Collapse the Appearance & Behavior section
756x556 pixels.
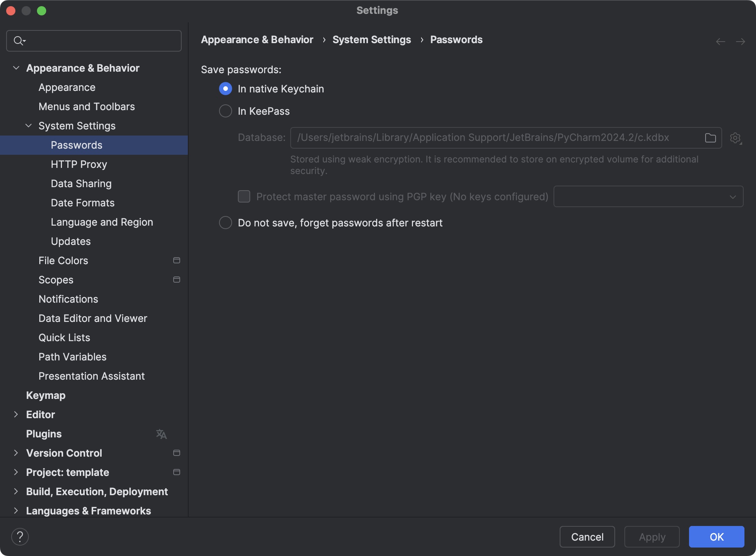click(16, 68)
